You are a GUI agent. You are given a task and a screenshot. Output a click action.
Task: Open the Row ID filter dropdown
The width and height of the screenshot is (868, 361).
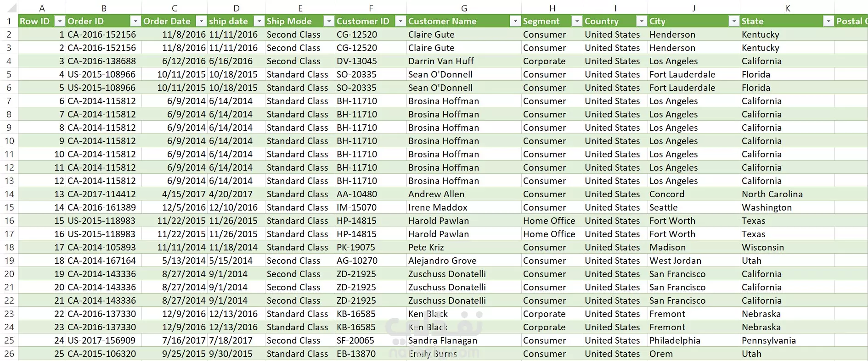point(60,21)
